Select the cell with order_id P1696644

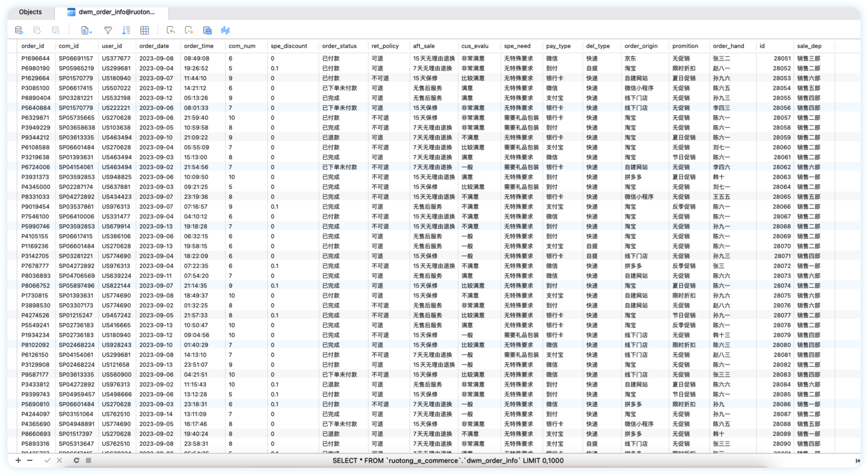(x=35, y=58)
